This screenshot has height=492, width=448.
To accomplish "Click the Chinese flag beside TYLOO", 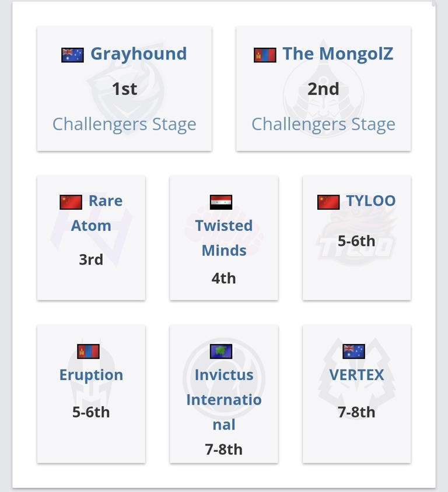I will [x=328, y=202].
